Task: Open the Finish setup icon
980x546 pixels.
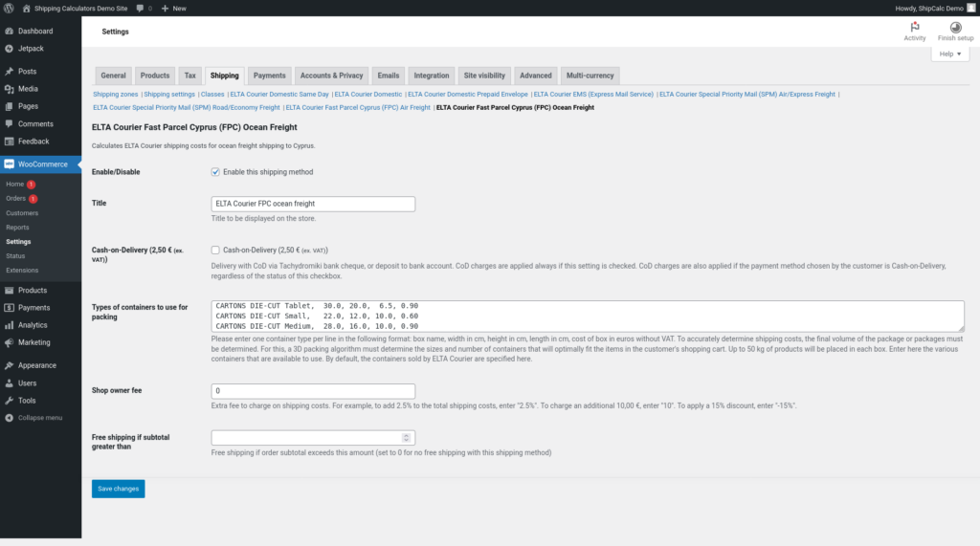Action: [x=956, y=27]
